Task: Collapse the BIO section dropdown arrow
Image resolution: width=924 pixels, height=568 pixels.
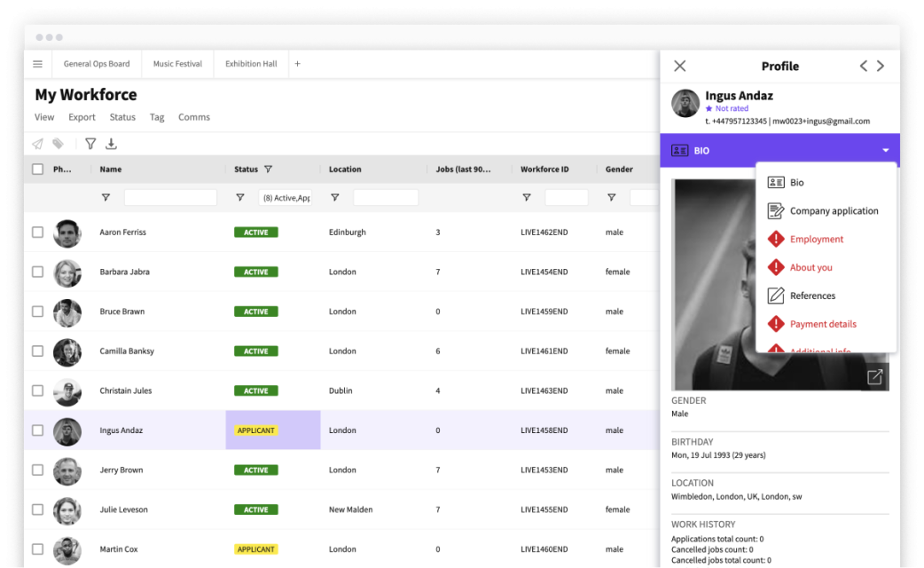Action: (x=885, y=151)
